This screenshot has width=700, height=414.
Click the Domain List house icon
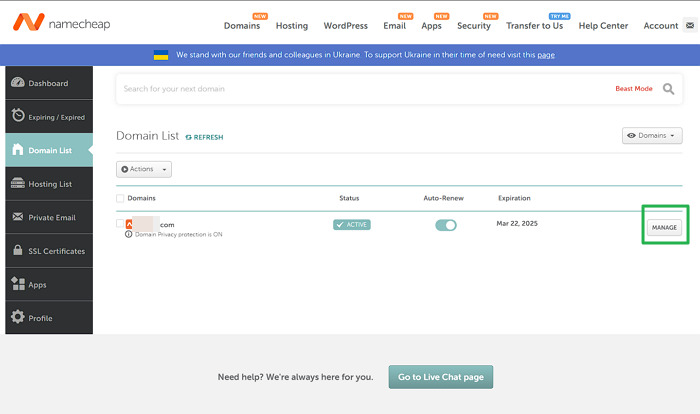[17, 149]
